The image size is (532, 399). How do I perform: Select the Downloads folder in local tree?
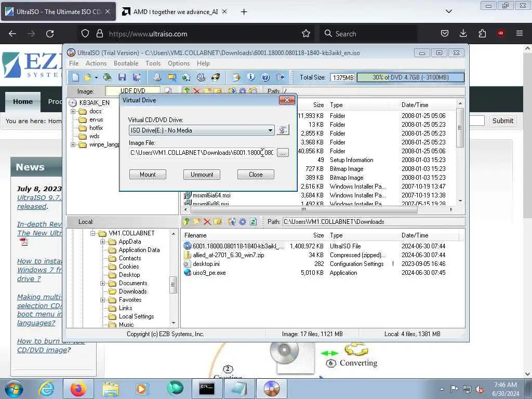pos(132,291)
